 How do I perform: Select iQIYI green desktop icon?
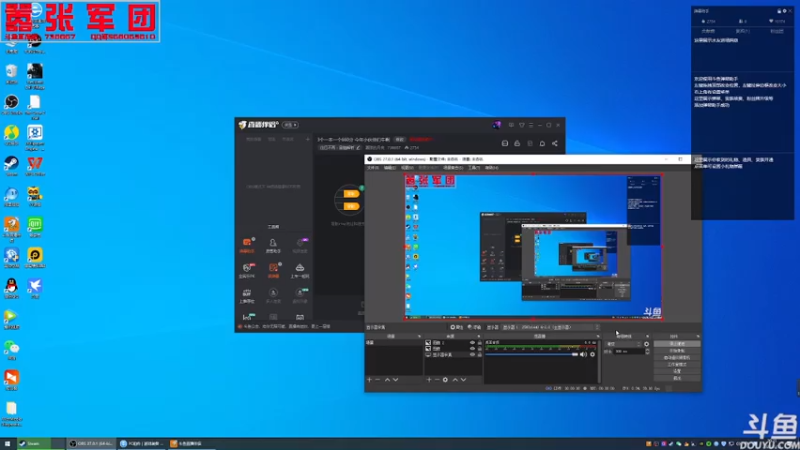pos(35,227)
